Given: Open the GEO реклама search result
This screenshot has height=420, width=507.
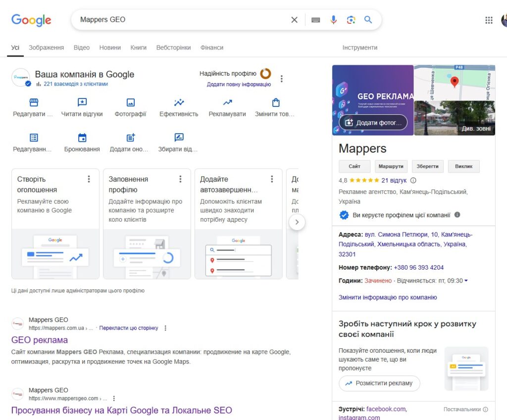Looking at the screenshot, I should tap(40, 340).
